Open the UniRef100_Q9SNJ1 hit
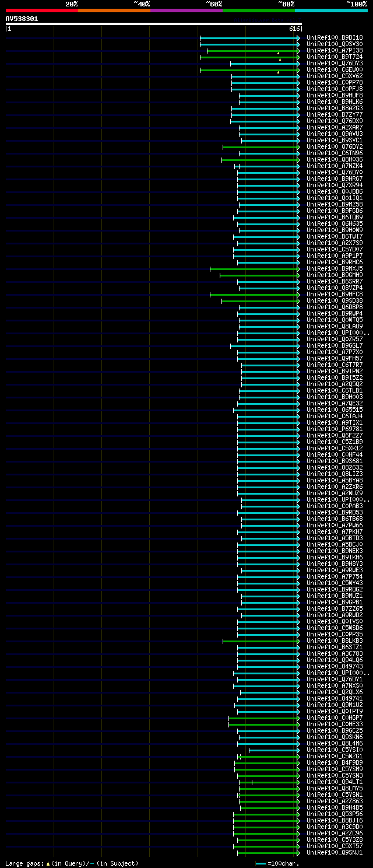 335,852
